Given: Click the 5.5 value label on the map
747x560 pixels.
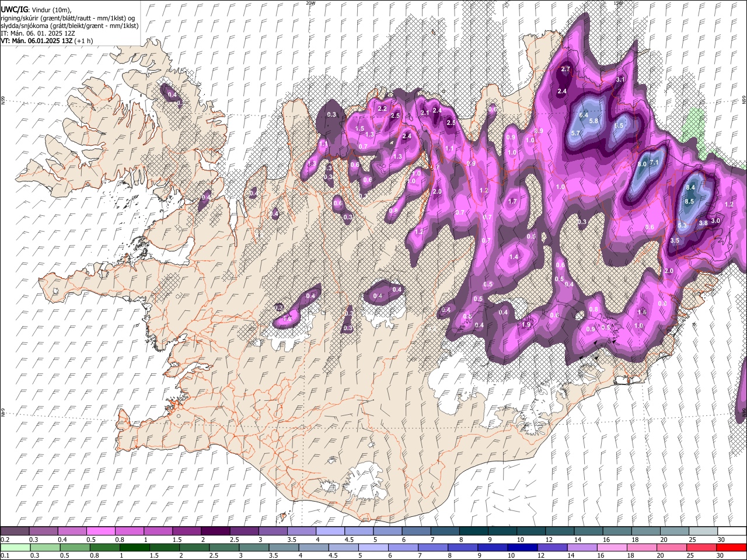Looking at the screenshot, I should pos(620,125).
